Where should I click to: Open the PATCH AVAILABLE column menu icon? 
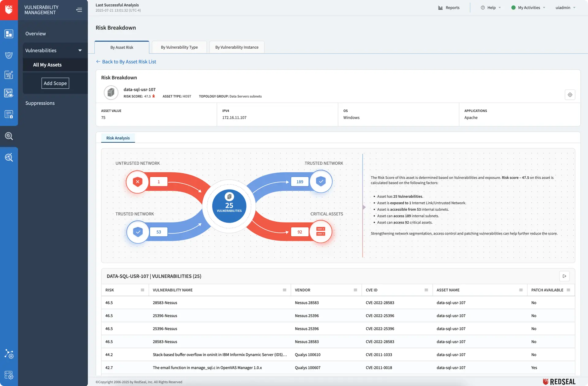pos(568,290)
